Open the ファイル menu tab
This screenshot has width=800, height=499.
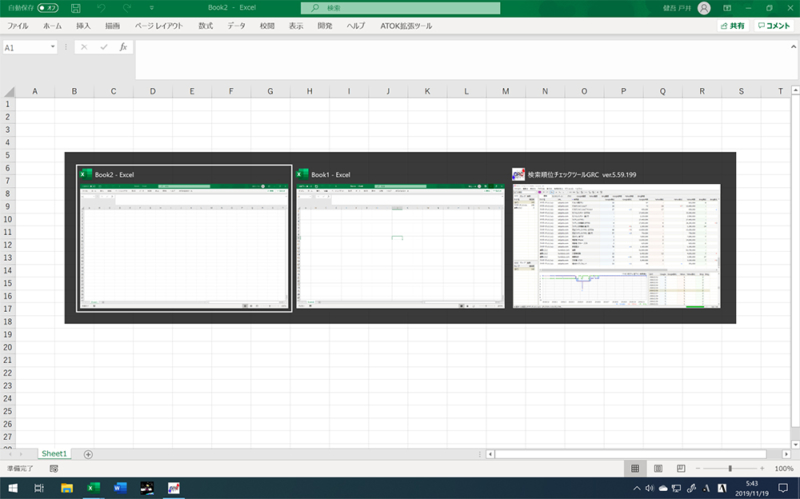click(18, 26)
